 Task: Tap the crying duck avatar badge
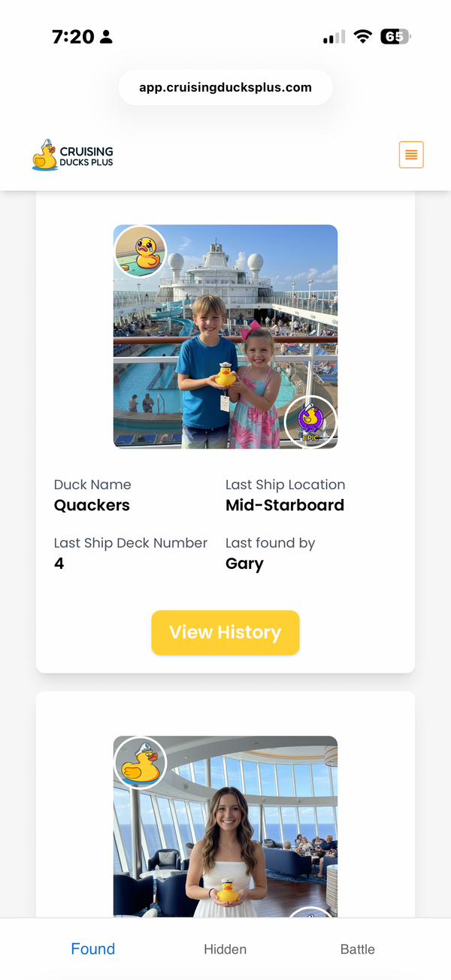(x=141, y=251)
